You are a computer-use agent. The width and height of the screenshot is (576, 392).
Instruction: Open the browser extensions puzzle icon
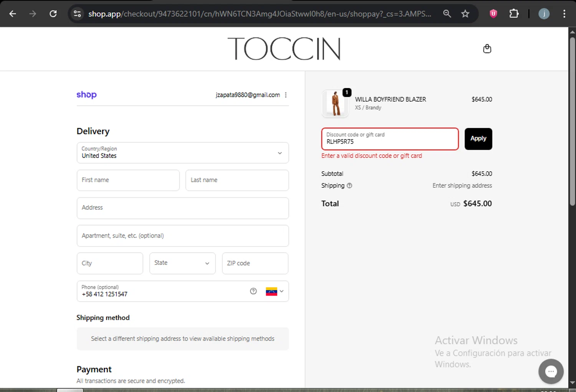(x=514, y=14)
